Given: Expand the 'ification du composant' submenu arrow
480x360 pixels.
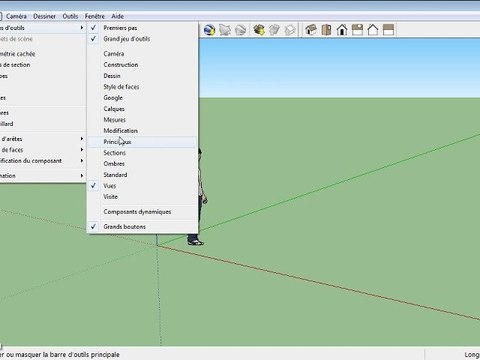Looking at the screenshot, I should [x=82, y=161].
